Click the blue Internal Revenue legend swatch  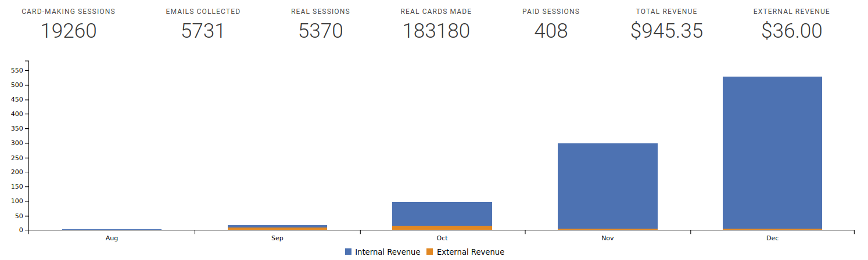(x=348, y=252)
